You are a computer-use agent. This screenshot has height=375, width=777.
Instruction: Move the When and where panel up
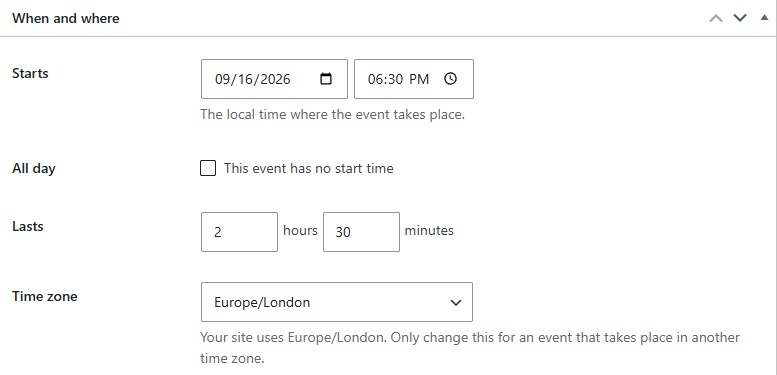pos(716,18)
